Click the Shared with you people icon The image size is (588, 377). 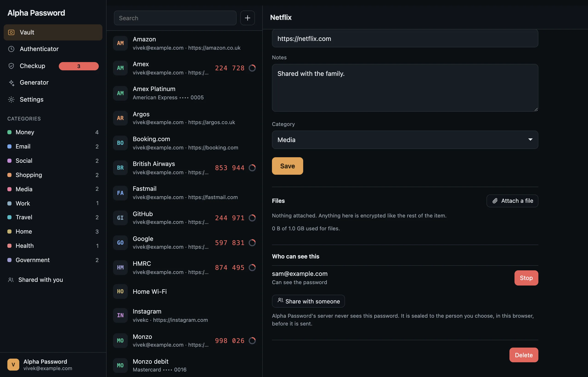tap(11, 280)
